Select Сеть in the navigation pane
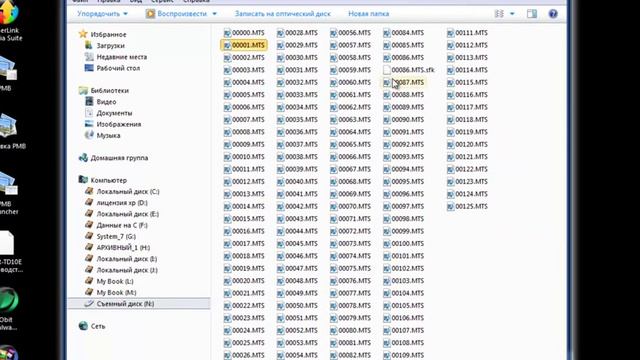 98,326
